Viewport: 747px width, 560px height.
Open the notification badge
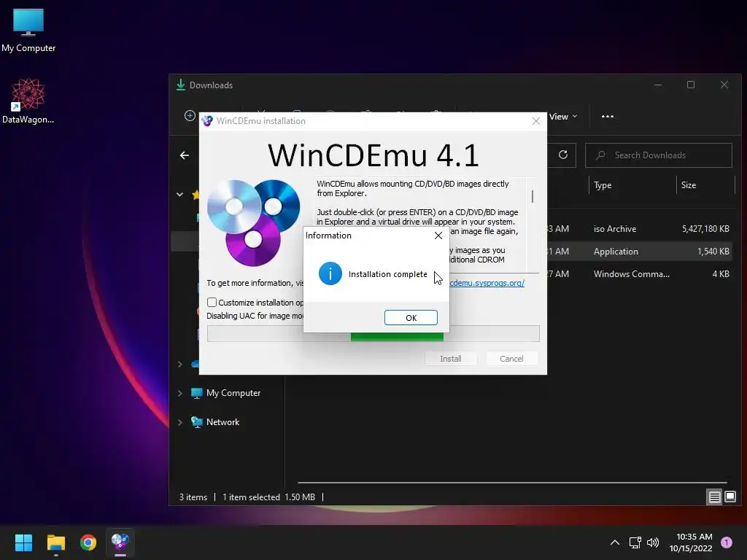(727, 542)
